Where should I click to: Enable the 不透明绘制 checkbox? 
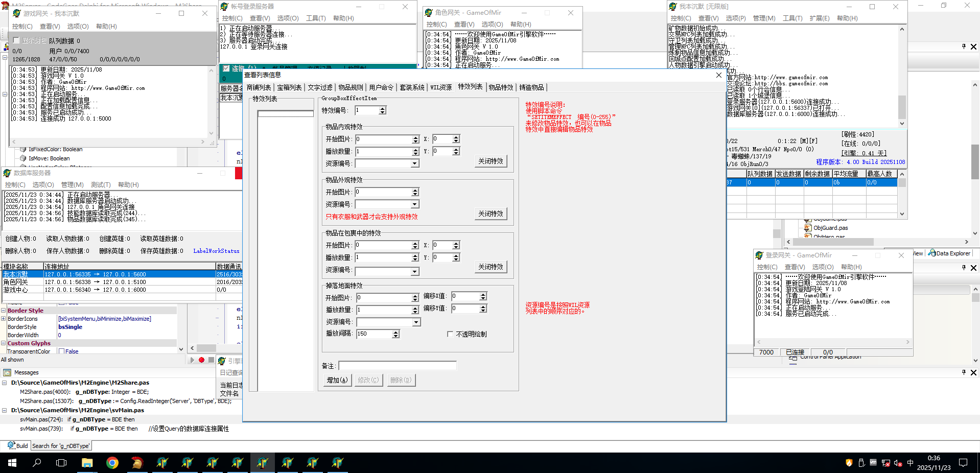pyautogui.click(x=450, y=334)
